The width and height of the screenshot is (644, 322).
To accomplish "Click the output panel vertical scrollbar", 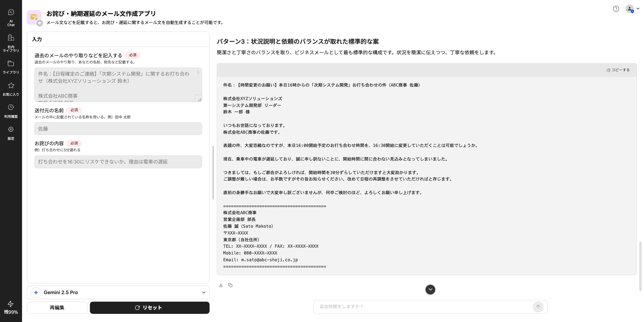I will pos(640,266).
